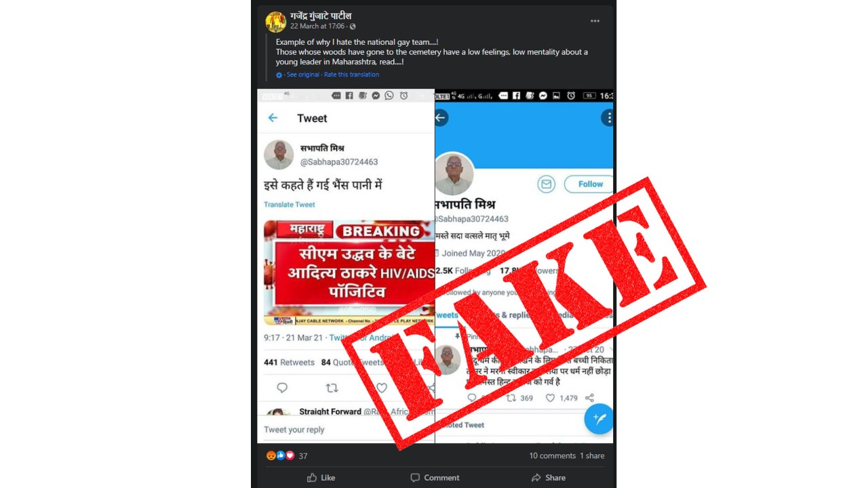Click the share icon on pinned tweet
This screenshot has height=488, width=868.
pyautogui.click(x=589, y=398)
